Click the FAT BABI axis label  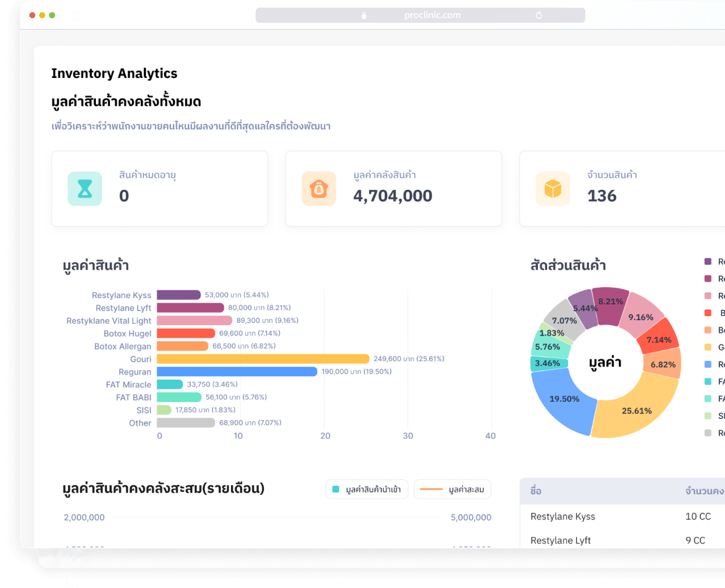[134, 398]
